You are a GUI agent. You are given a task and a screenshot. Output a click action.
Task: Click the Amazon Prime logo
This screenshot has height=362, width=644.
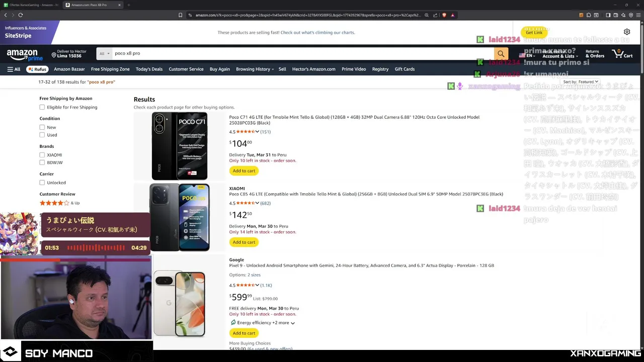[x=22, y=54]
